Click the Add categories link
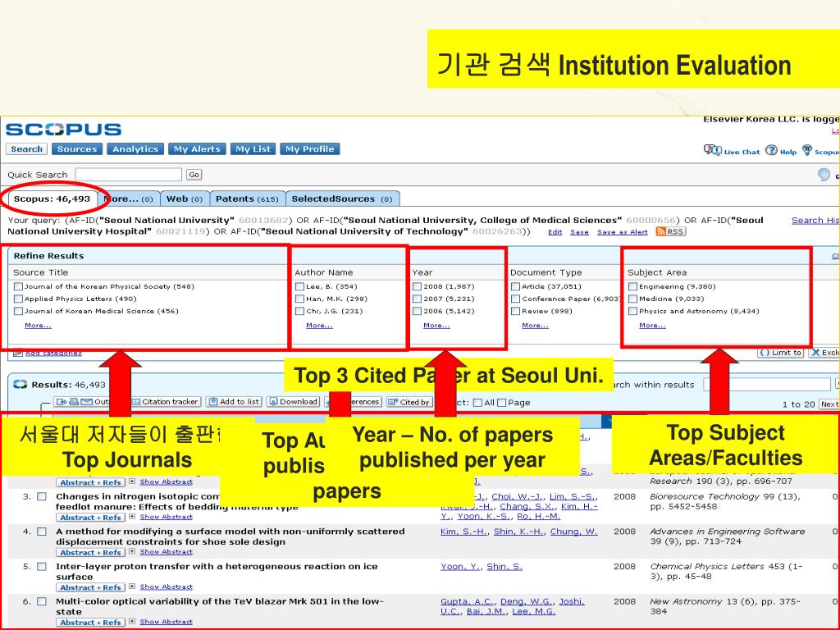This screenshot has height=630, width=840. (x=53, y=353)
